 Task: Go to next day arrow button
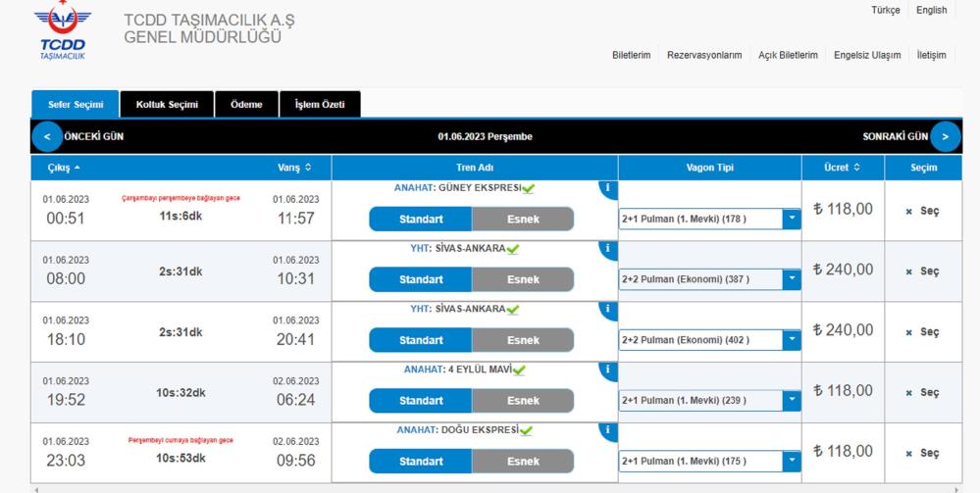[946, 136]
